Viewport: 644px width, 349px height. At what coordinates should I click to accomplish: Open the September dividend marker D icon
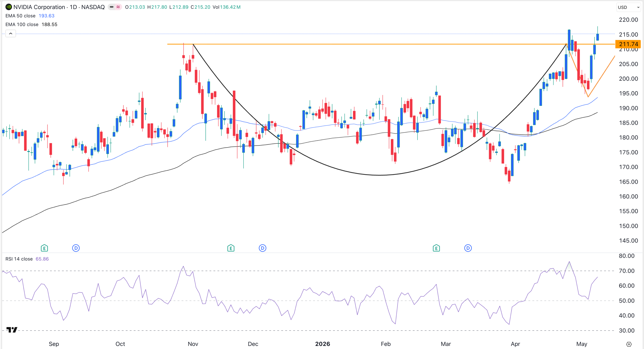click(76, 248)
